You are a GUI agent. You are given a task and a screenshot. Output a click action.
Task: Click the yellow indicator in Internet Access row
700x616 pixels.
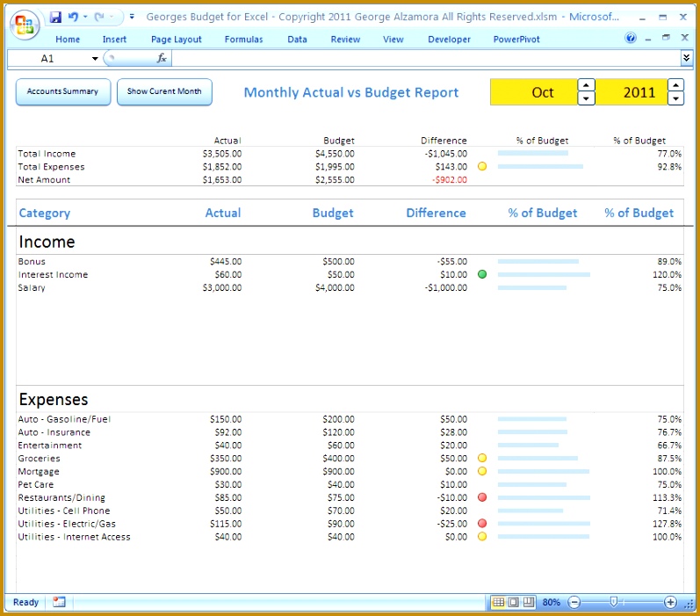pos(482,537)
